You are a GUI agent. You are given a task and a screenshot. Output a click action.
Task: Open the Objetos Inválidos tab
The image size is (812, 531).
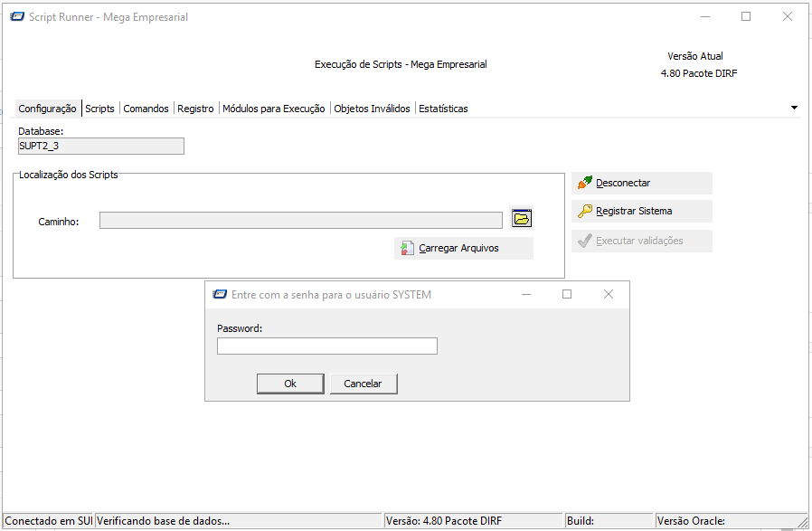pyautogui.click(x=372, y=109)
